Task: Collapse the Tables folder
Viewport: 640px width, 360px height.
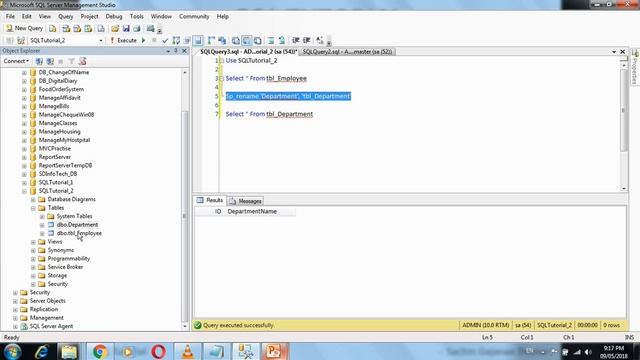Action: click(33, 208)
